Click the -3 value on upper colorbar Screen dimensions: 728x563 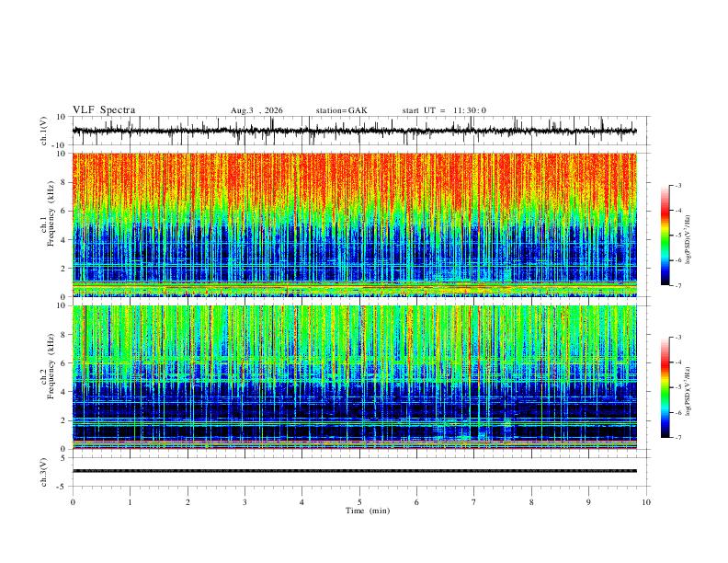677,185
